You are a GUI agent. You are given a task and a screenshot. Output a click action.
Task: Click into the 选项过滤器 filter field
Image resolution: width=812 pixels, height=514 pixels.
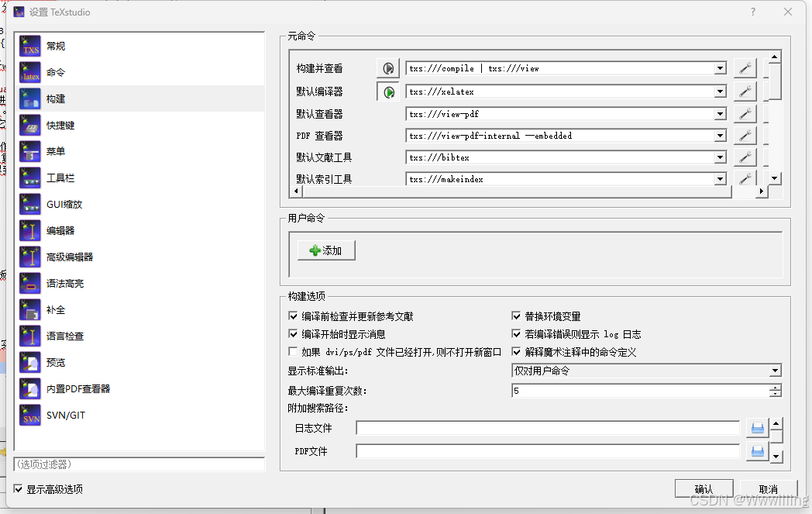pyautogui.click(x=139, y=464)
